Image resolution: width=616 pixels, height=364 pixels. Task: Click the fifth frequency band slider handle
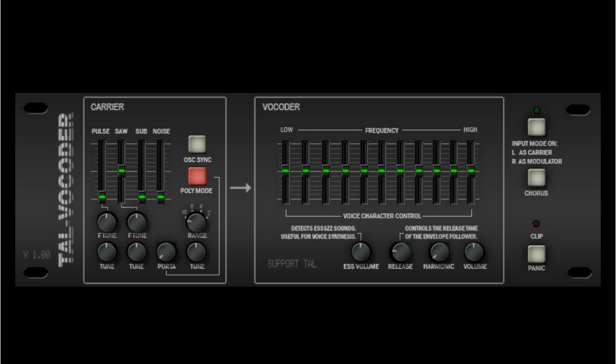coord(364,171)
